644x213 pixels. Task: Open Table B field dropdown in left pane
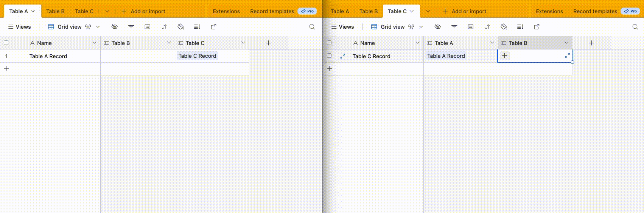(169, 43)
